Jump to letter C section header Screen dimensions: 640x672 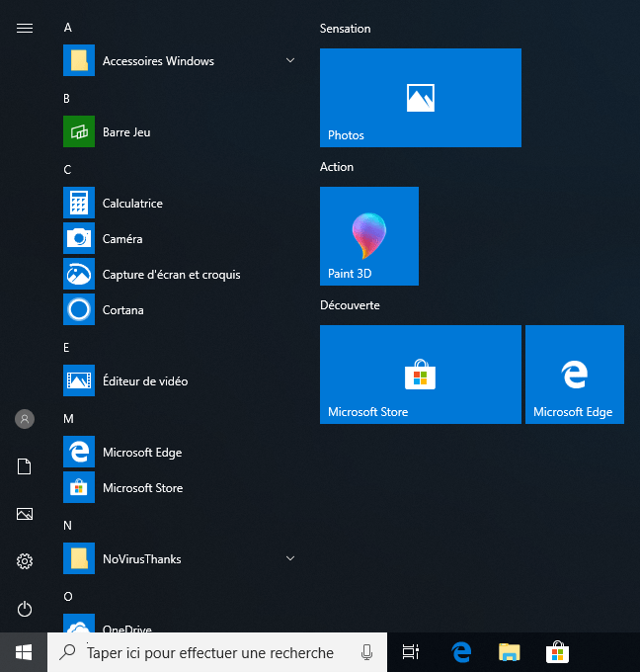(x=67, y=170)
